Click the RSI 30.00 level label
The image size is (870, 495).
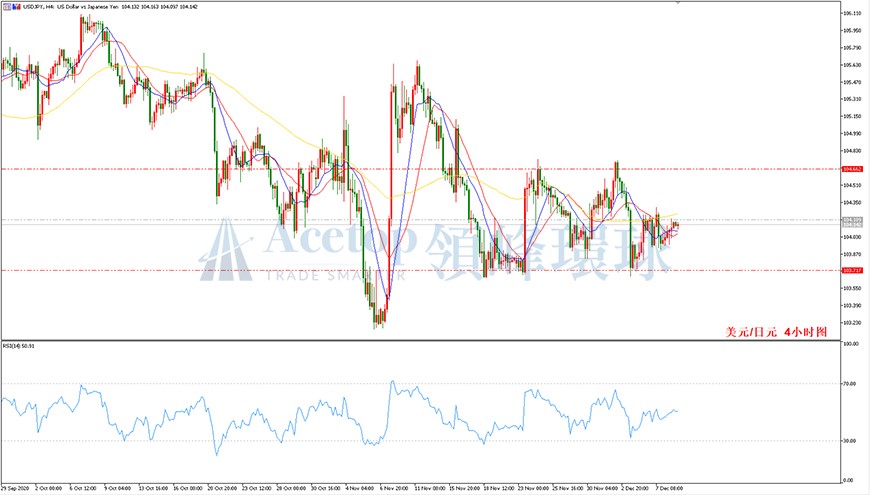[851, 441]
